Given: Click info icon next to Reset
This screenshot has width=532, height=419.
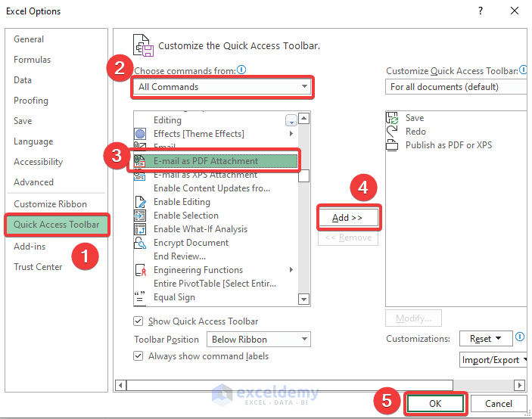Looking at the screenshot, I should point(520,337).
